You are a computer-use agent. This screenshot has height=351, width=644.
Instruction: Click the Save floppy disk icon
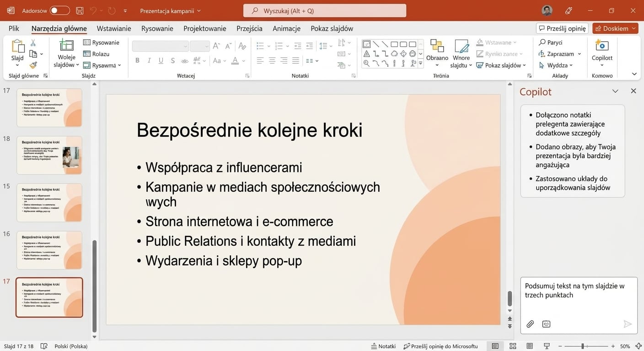(x=80, y=11)
